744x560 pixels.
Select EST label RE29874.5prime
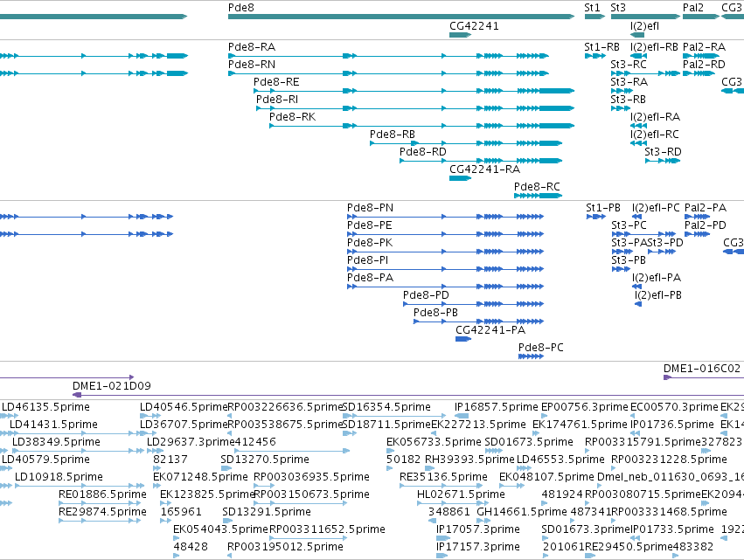pos(102,512)
